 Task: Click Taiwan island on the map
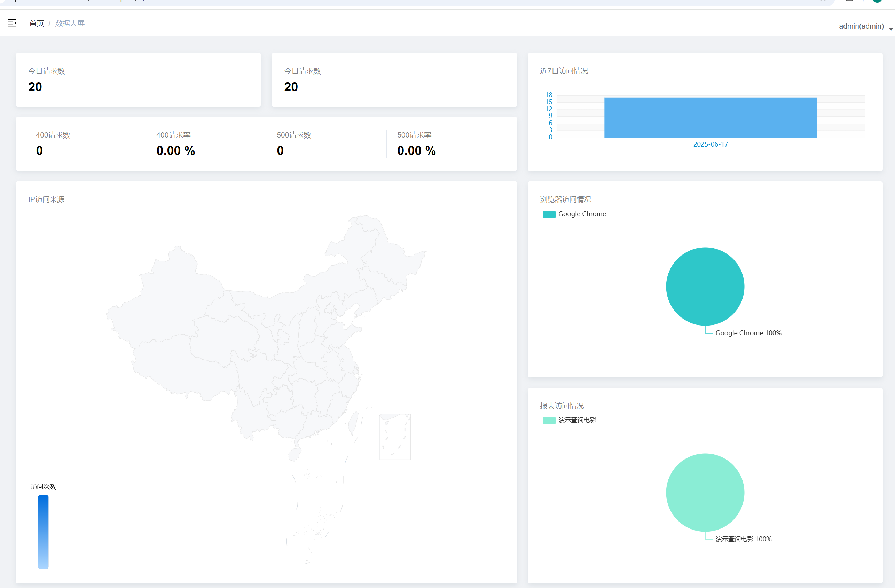coord(353,423)
